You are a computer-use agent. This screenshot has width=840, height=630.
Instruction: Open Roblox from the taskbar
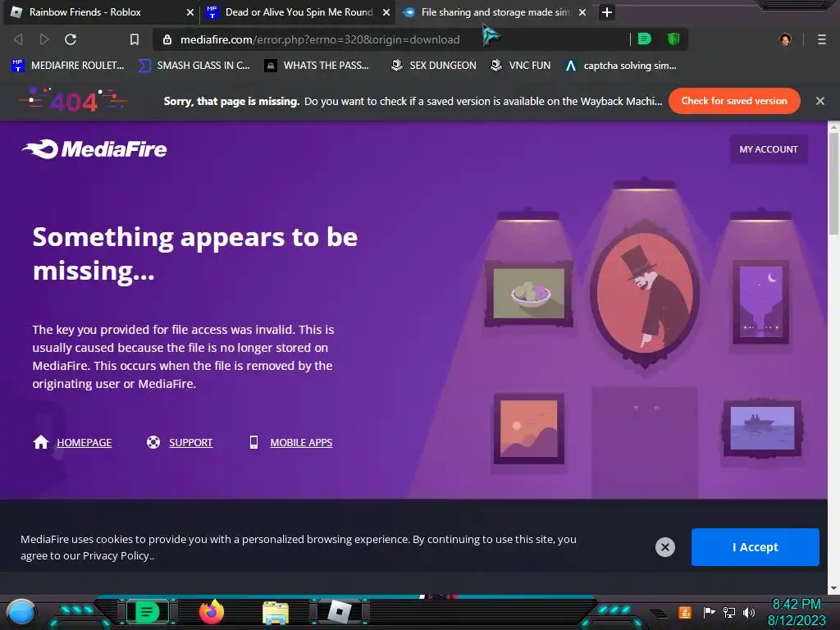[340, 612]
